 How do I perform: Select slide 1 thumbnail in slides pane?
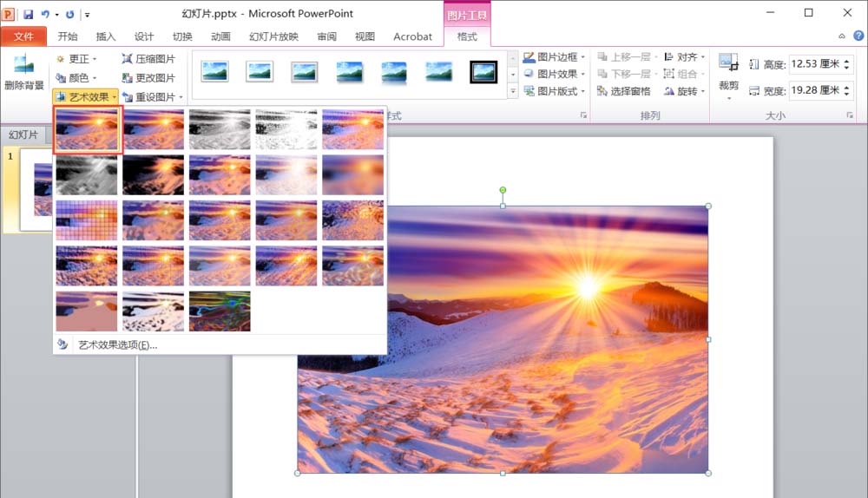(36, 188)
